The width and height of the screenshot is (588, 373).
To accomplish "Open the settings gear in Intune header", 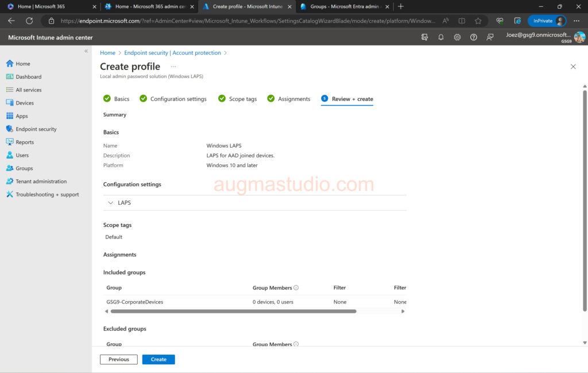I will click(457, 37).
